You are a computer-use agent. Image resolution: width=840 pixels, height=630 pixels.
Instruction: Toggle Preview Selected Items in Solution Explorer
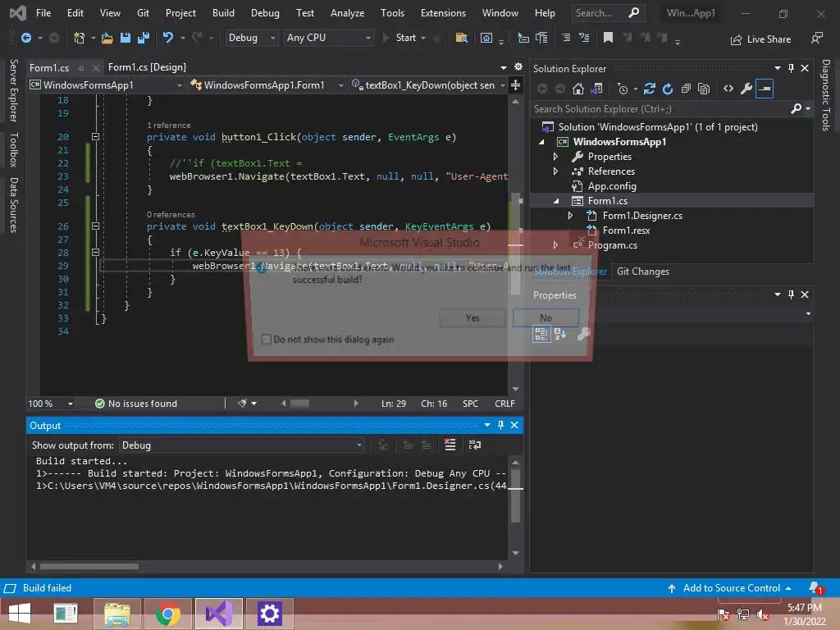coord(765,89)
